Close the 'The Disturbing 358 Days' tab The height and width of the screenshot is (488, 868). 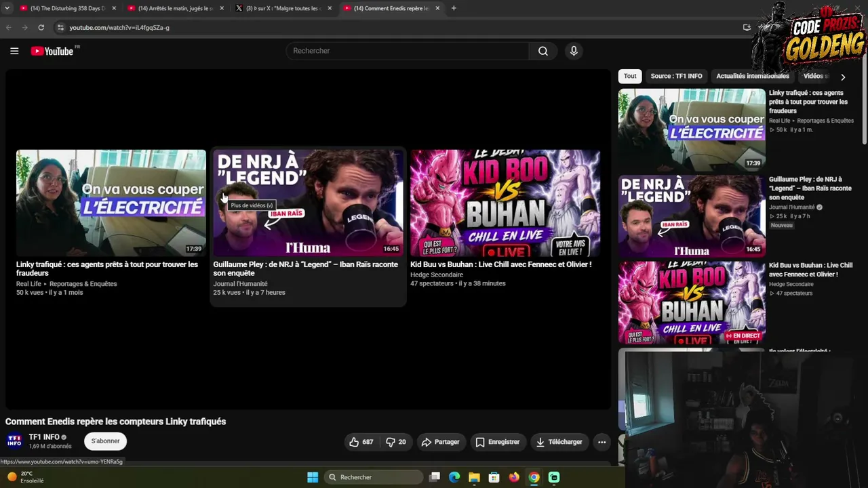coord(114,8)
